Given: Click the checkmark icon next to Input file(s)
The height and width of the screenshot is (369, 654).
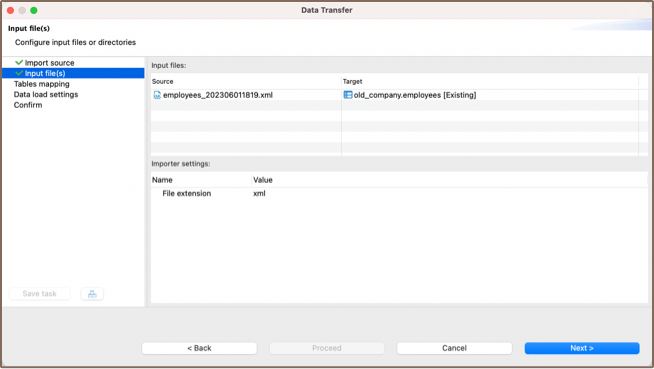Looking at the screenshot, I should [19, 73].
